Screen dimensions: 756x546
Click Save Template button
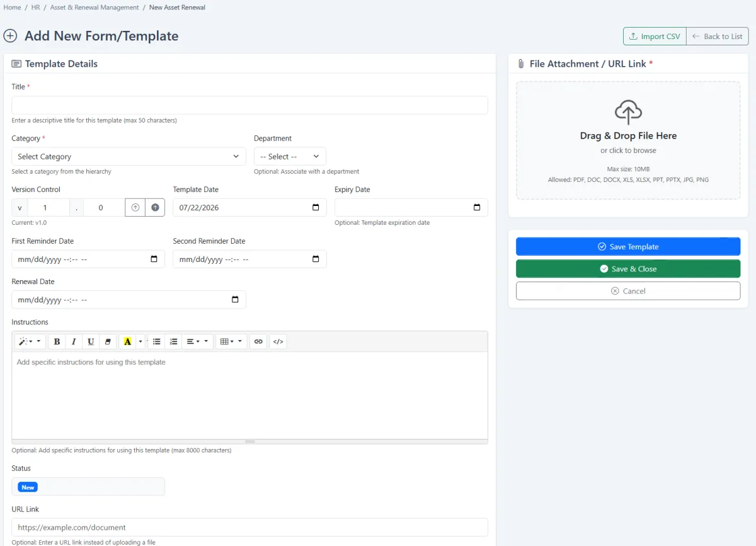pos(628,247)
